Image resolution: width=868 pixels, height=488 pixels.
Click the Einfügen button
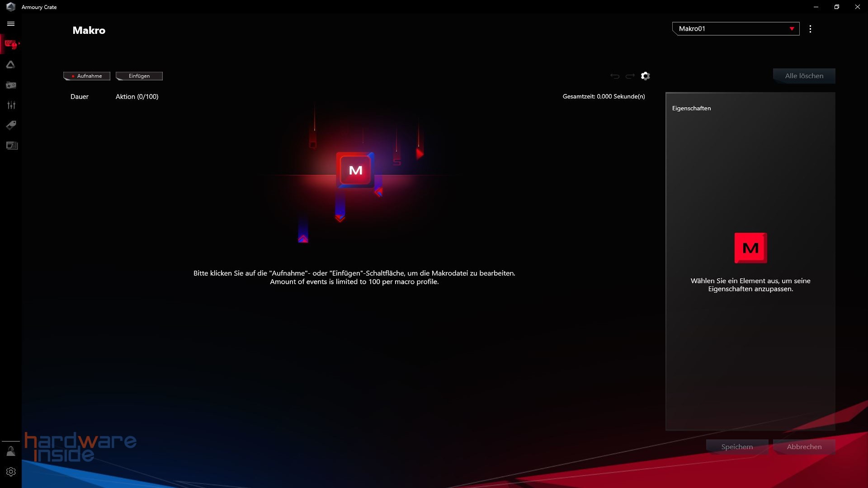139,76
